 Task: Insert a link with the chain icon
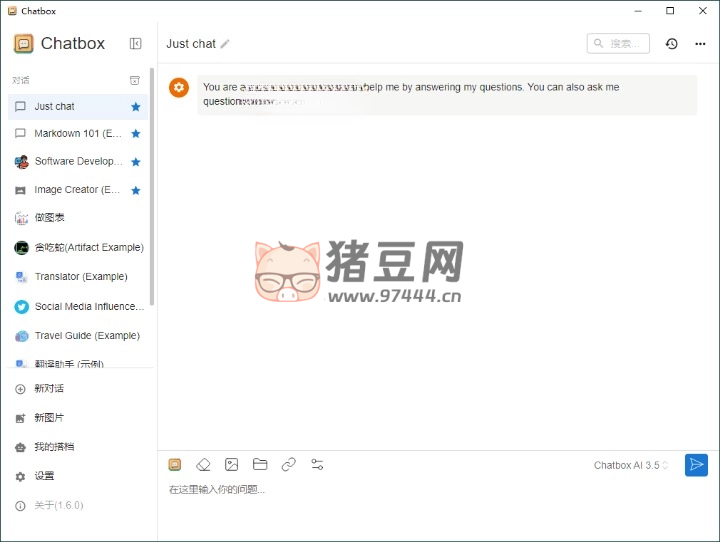tap(288, 465)
